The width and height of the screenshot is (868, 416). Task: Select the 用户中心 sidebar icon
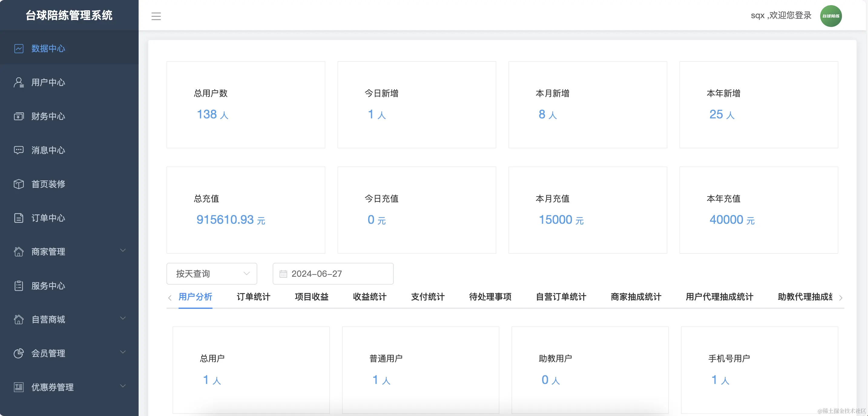click(x=18, y=83)
